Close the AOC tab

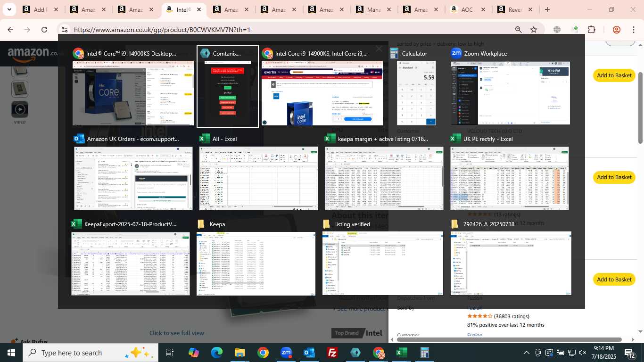tap(483, 9)
